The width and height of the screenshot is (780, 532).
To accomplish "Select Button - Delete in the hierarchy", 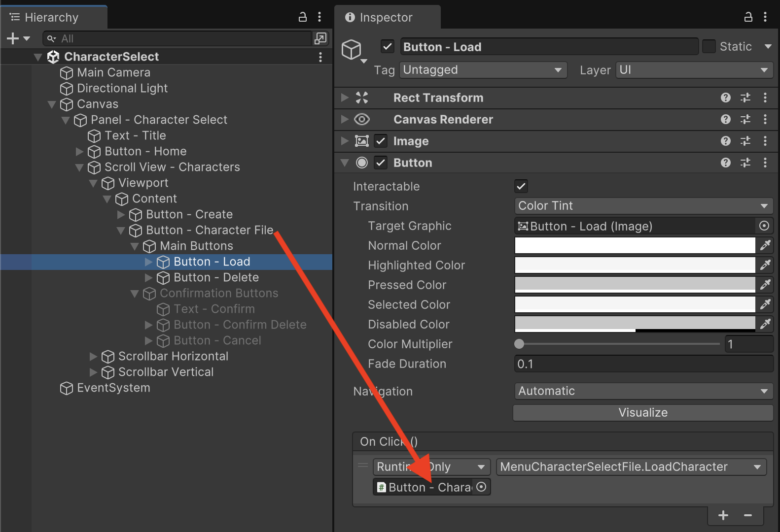I will [x=216, y=277].
